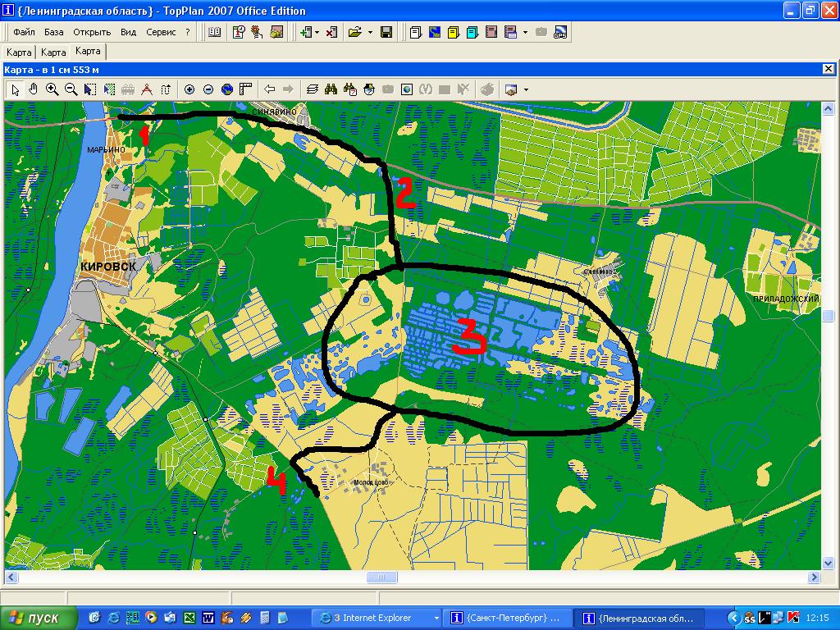Click the floppy disk save icon
The image size is (840, 630).
click(x=386, y=33)
